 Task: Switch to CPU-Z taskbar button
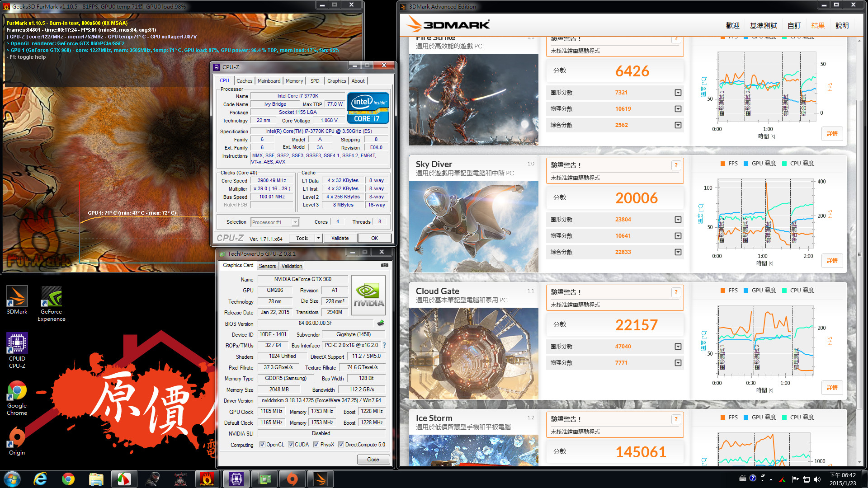pyautogui.click(x=236, y=479)
